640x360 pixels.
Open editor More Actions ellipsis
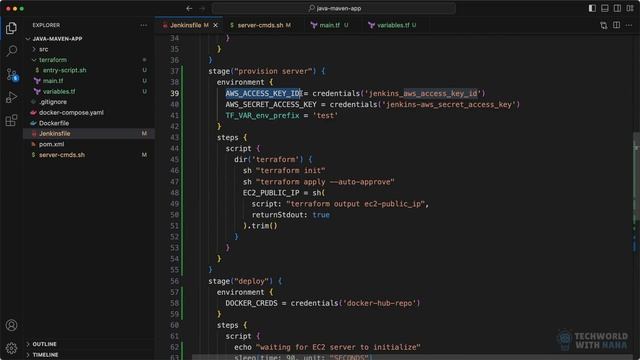[x=629, y=25]
